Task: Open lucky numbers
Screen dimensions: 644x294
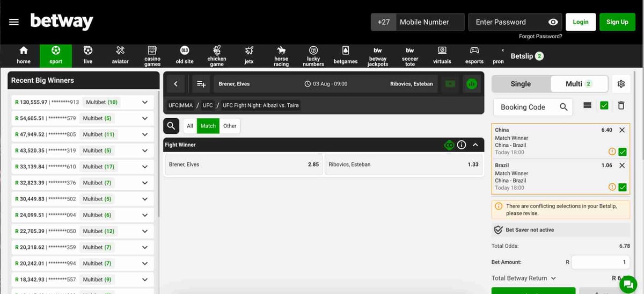Action: pyautogui.click(x=313, y=55)
